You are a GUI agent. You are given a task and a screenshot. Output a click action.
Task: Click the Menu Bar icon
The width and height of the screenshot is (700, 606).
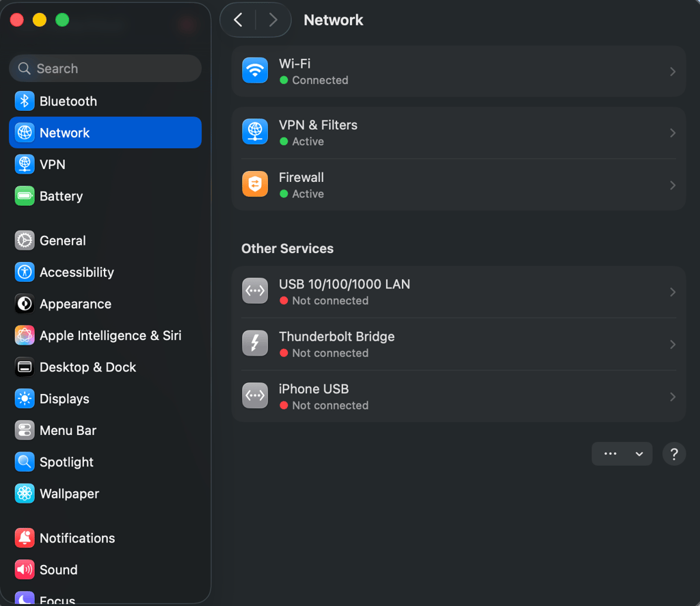[25, 430]
